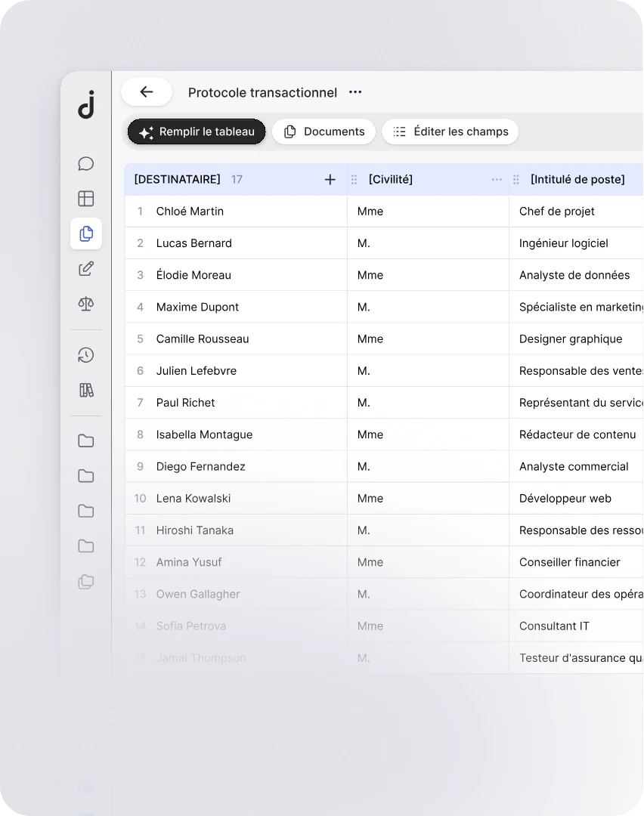This screenshot has height=816, width=644.
Task: Select the [DESTINATAIRE] column header
Action: [x=236, y=180]
